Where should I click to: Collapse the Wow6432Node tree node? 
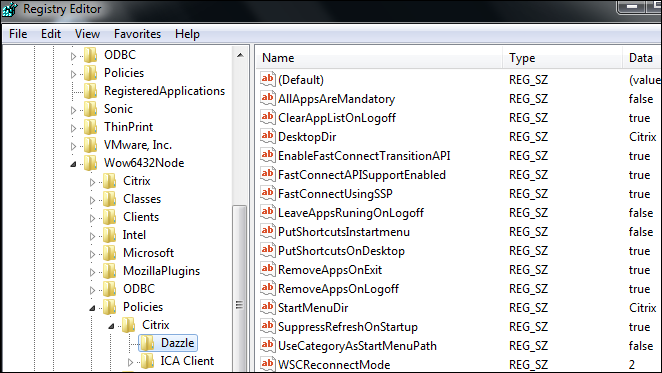point(73,164)
